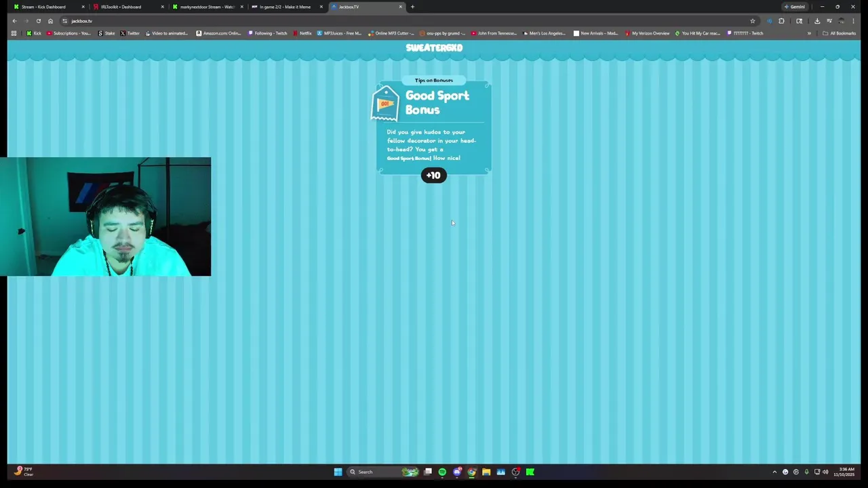Open the Following - Twitch bookmark
Image resolution: width=868 pixels, height=488 pixels.
(268, 33)
